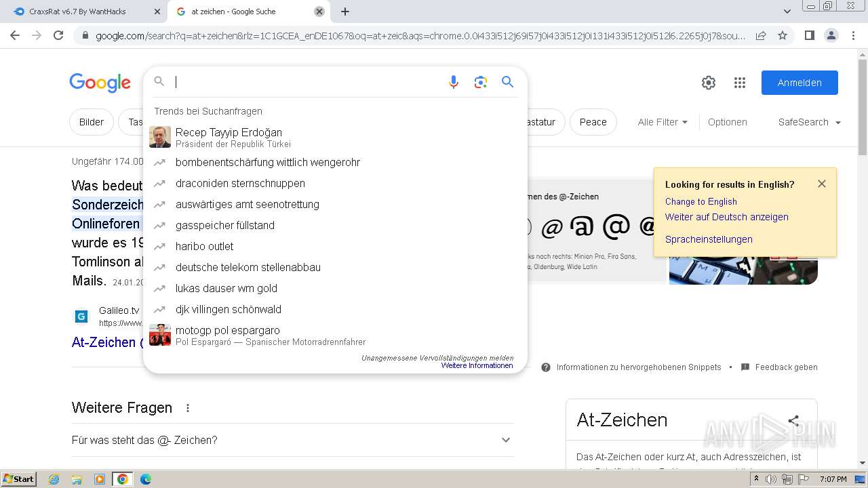Open File Explorer from taskbar
This screenshot has width=868, height=488.
[x=77, y=479]
